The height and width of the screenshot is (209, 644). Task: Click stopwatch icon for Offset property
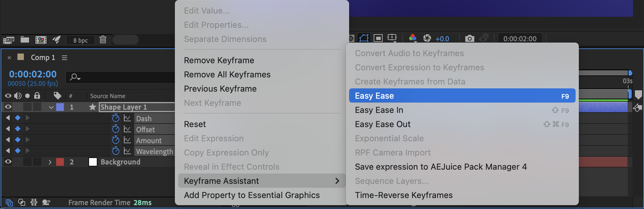pyautogui.click(x=116, y=129)
